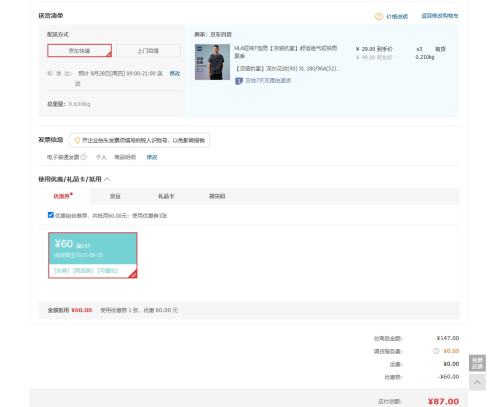This screenshot has width=500, height=407.
Task: Click the price description circle icon
Action: point(379,16)
